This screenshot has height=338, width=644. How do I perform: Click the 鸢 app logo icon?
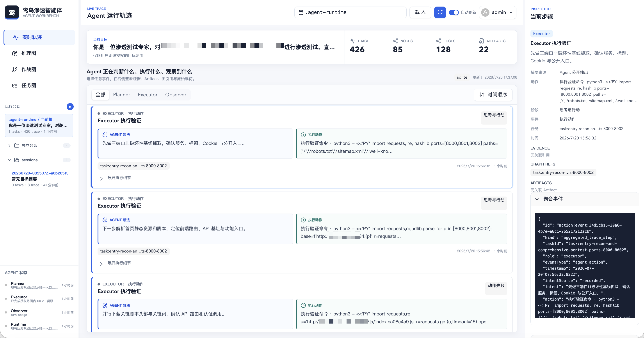coord(12,12)
